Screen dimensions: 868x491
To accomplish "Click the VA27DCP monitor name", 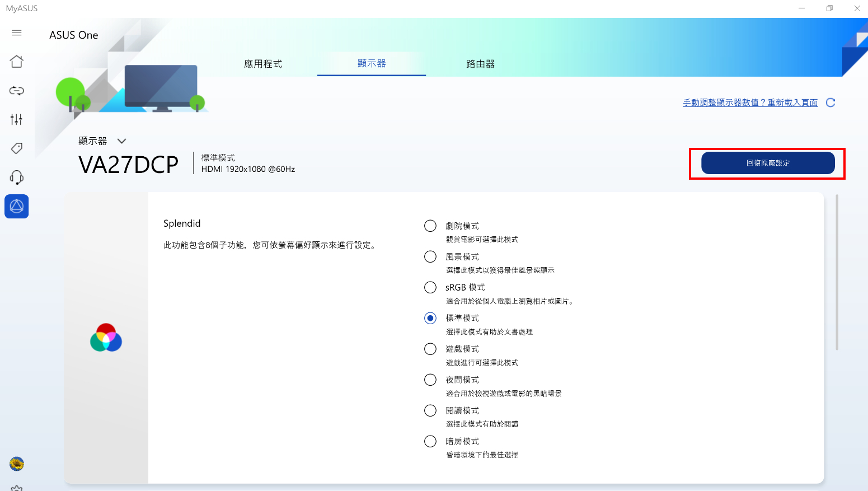I will (x=129, y=165).
